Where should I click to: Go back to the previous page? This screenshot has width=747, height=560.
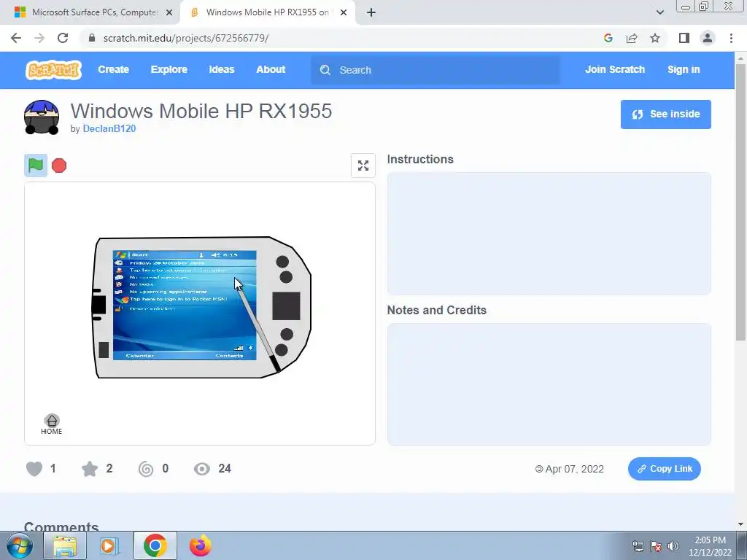[16, 38]
